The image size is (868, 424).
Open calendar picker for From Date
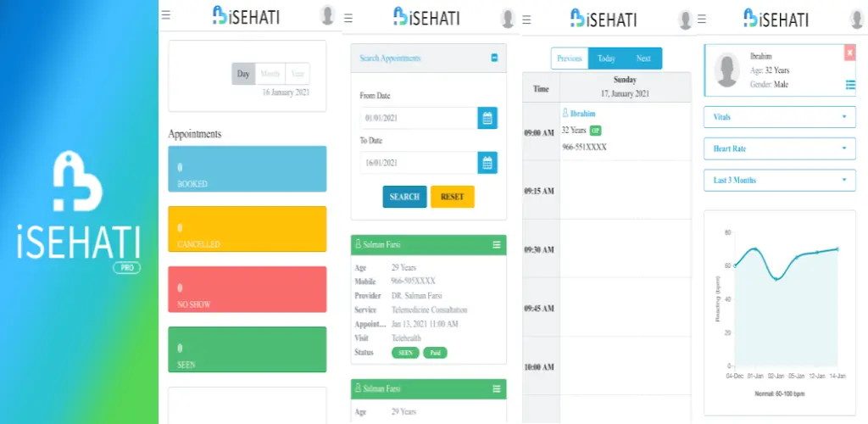click(x=487, y=118)
